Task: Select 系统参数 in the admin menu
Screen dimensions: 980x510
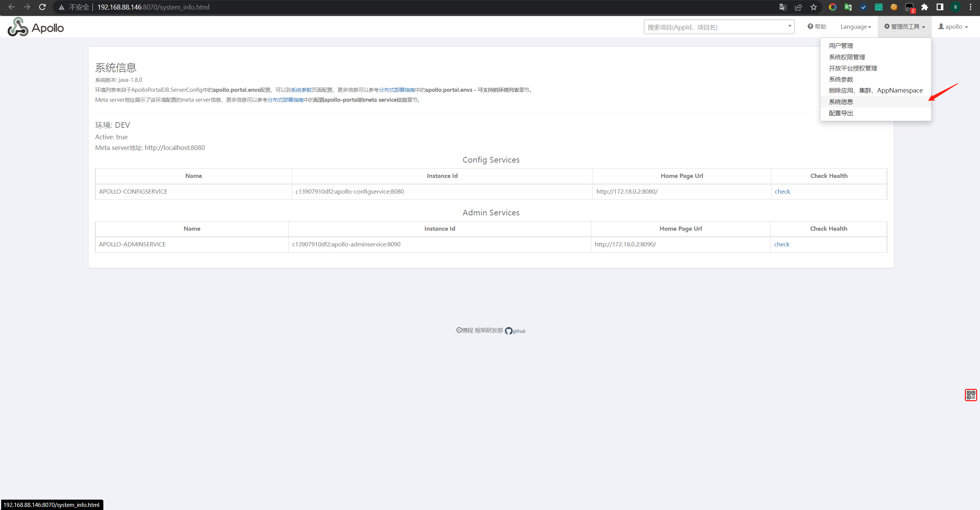Action: 841,79
